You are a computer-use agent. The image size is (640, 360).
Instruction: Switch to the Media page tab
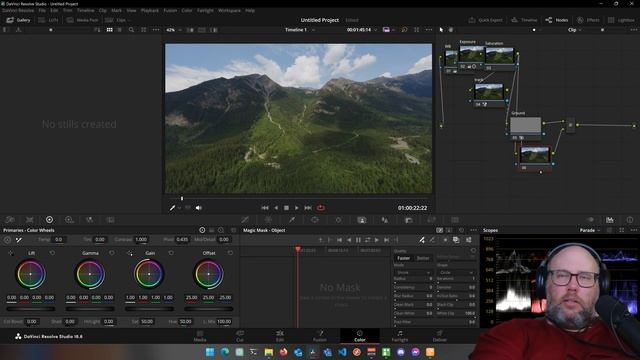pos(200,336)
